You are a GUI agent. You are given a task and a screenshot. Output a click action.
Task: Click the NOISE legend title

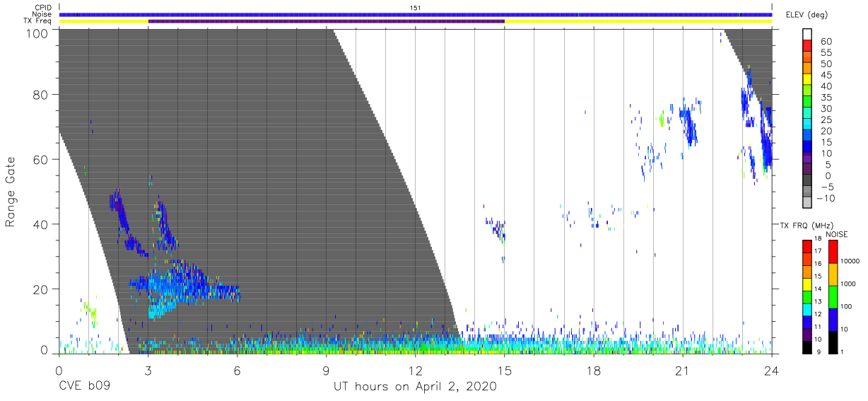[x=837, y=235]
